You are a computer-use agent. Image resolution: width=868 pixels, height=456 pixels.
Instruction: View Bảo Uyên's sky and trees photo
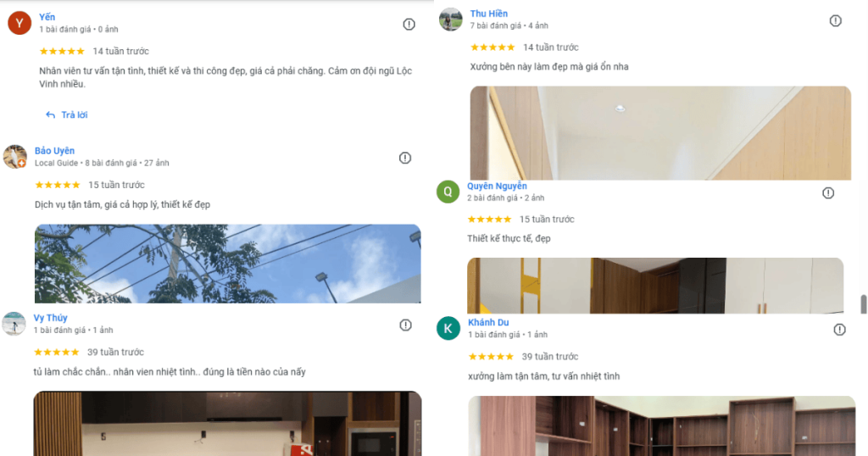[227, 264]
